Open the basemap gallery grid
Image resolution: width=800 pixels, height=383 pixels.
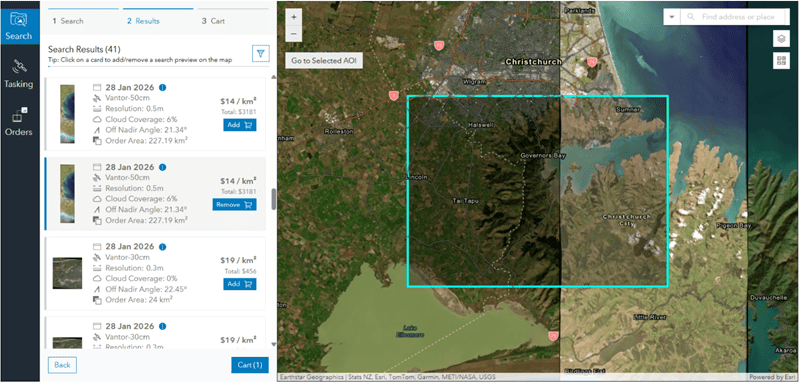[781, 61]
